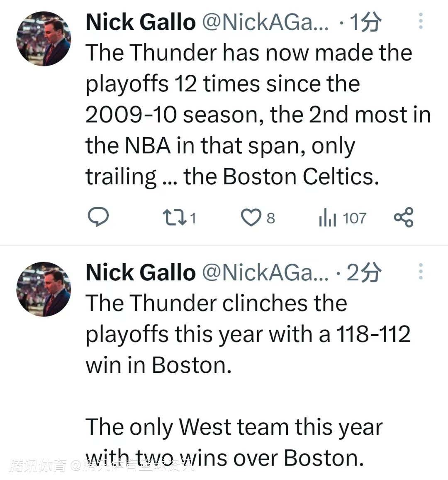Open the Nick Gallo display name in the first tweet
The height and width of the screenshot is (480, 448).
pyautogui.click(x=140, y=22)
